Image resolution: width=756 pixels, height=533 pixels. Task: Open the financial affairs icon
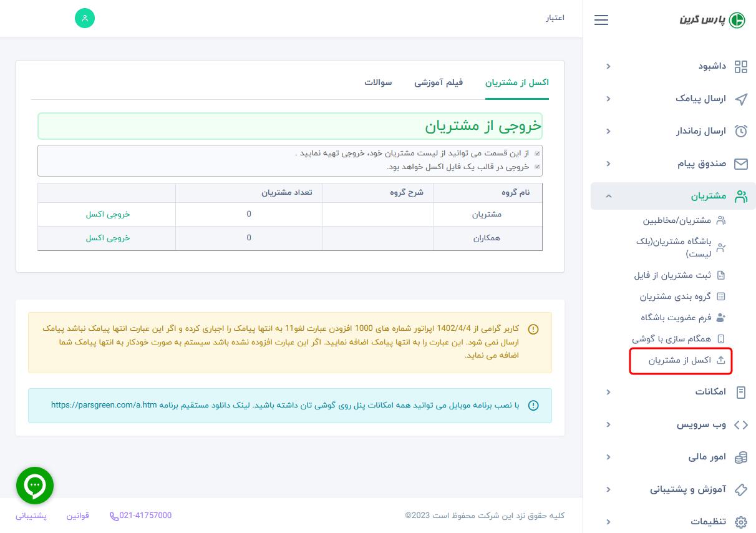tap(740, 457)
